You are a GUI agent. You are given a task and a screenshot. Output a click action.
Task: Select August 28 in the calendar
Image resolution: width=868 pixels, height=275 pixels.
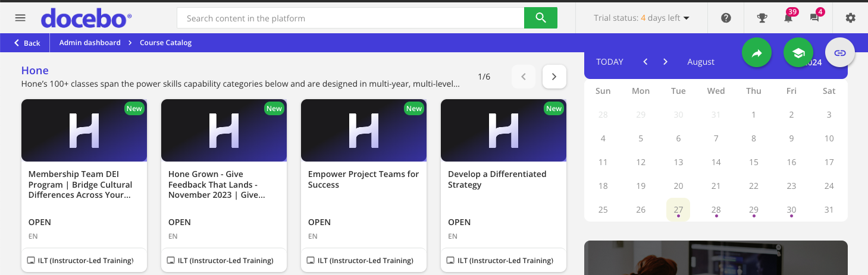716,210
